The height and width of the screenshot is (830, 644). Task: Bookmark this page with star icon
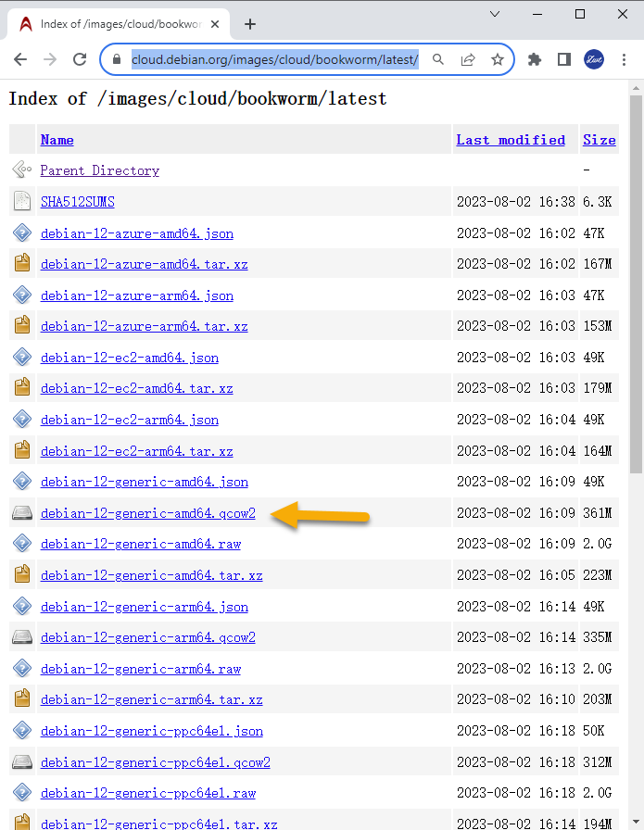(498, 59)
